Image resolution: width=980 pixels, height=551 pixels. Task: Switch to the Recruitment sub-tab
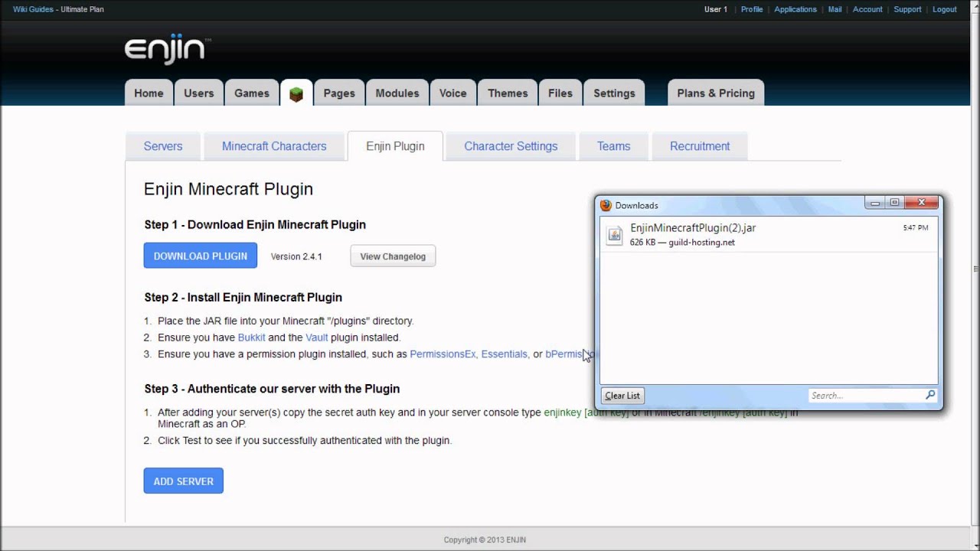click(x=700, y=146)
